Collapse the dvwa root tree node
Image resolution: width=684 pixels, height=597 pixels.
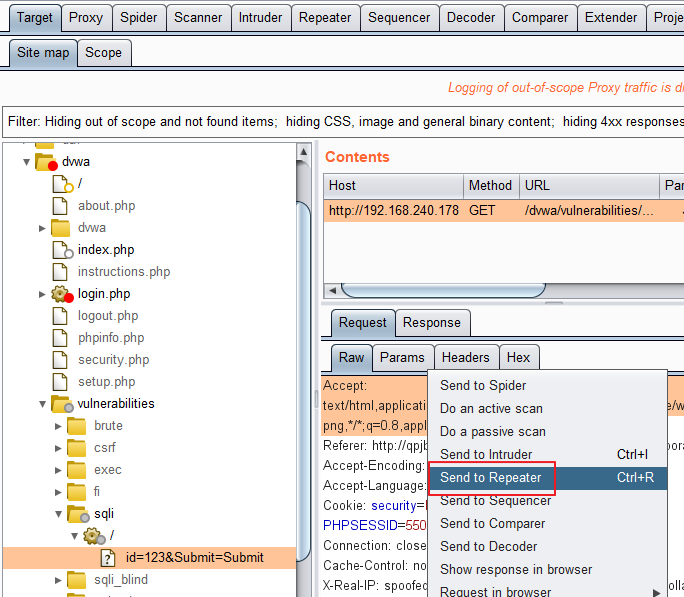coord(27,162)
